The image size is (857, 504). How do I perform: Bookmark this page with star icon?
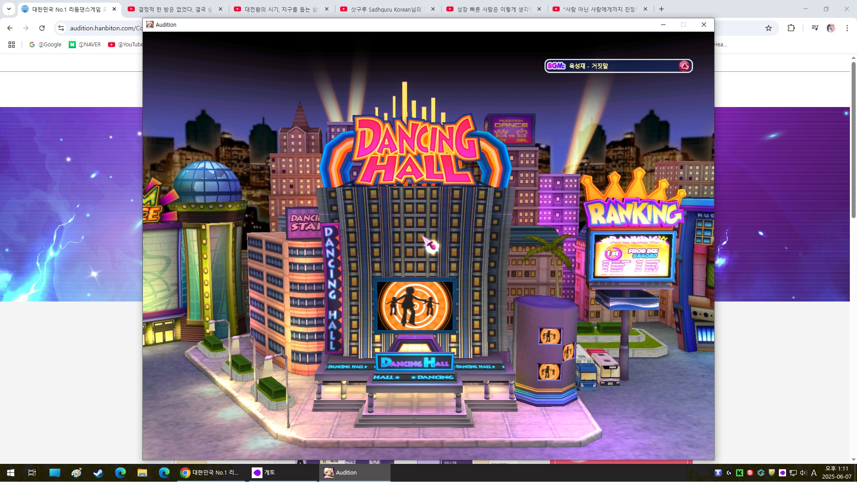[769, 28]
